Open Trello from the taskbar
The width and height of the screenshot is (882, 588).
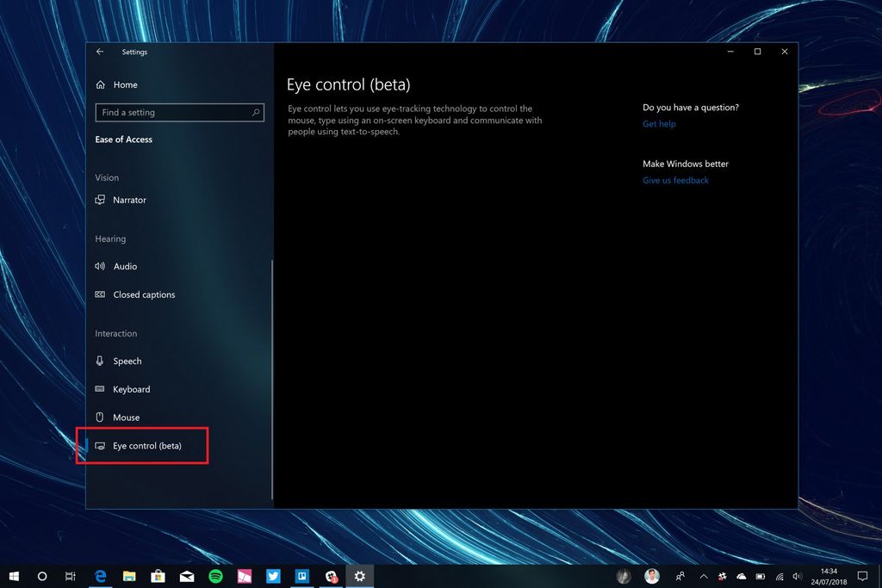(x=302, y=576)
